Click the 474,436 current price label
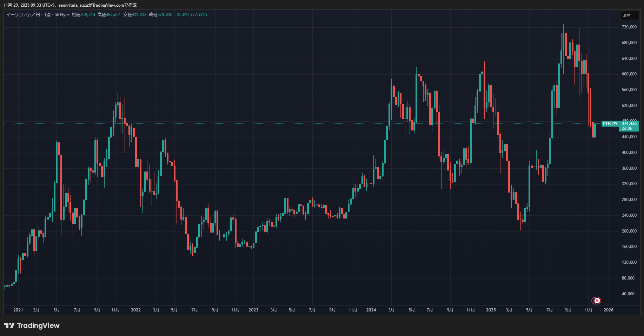 [x=629, y=123]
